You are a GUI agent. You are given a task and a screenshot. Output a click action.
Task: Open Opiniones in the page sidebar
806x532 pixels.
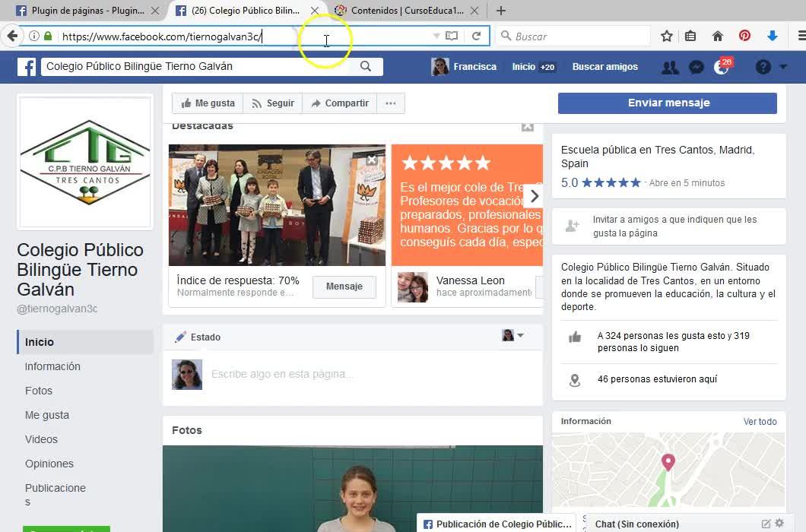tap(49, 464)
